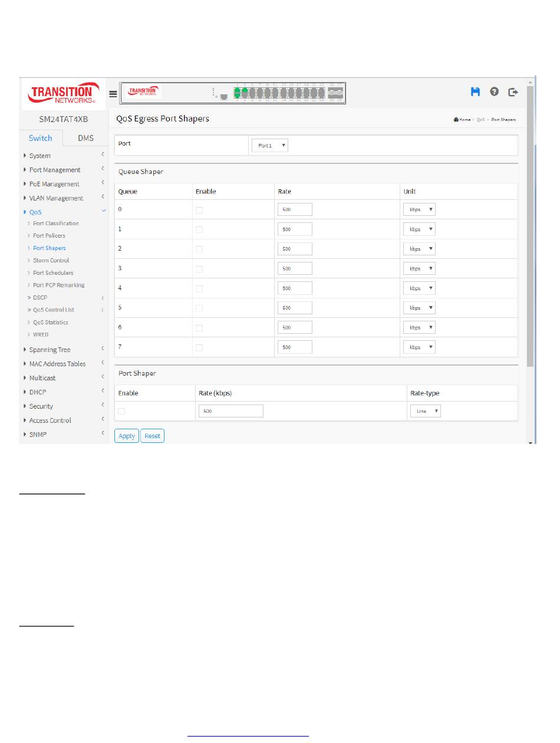Screen dimensions: 560x743
Task: Tick the Port Shaper Enable checkbox
Action: [121, 411]
